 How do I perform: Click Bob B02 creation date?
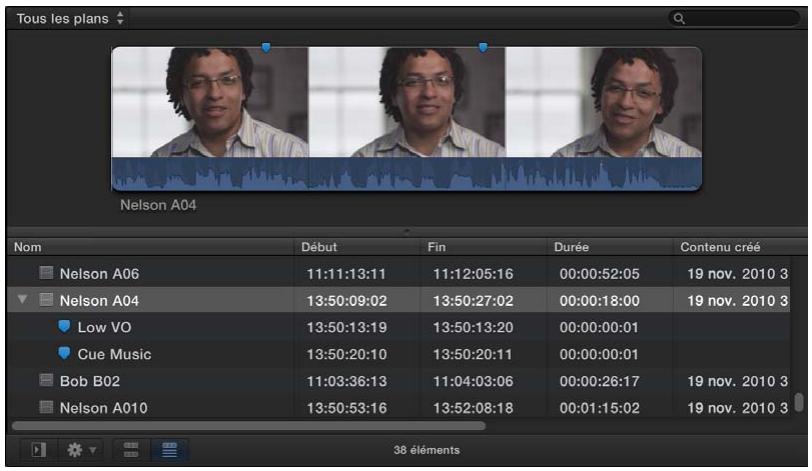tap(737, 381)
